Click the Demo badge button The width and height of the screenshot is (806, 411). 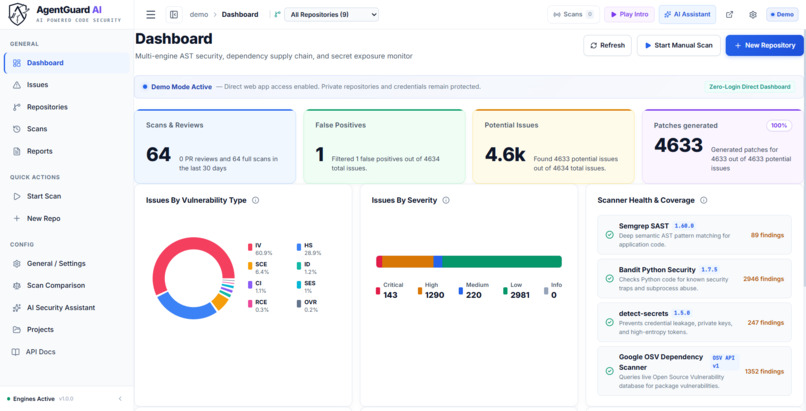[782, 14]
